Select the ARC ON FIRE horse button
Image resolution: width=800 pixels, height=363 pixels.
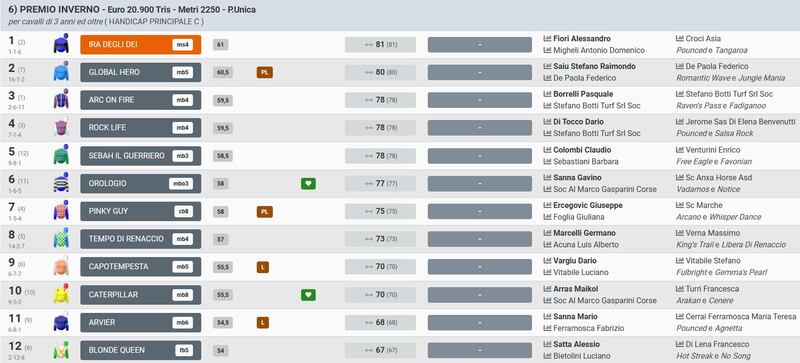[x=141, y=100]
